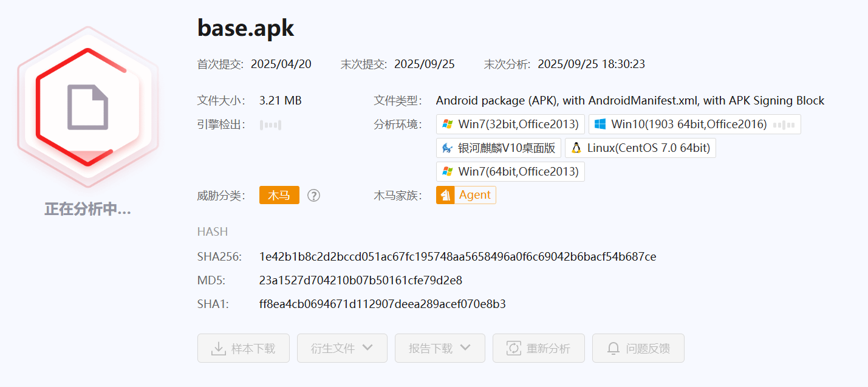Viewport: 868px width, 387px height.
Task: Click the Kylin icon in 银河麒麟V10桌面版 tag
Action: (448, 148)
